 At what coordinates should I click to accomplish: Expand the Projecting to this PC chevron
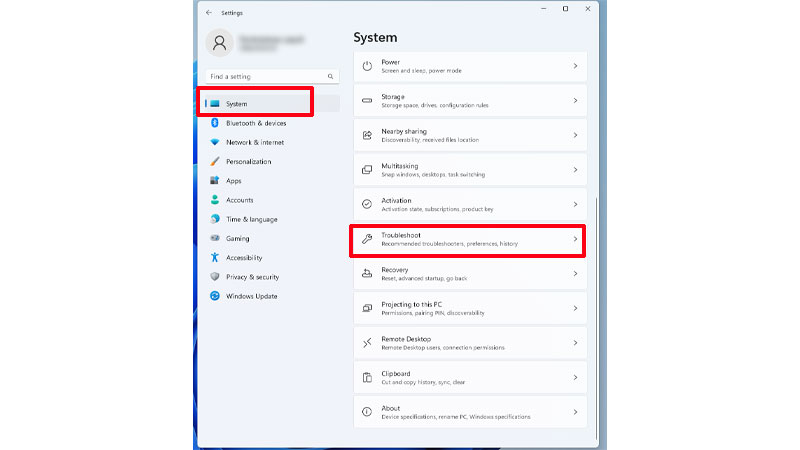575,308
